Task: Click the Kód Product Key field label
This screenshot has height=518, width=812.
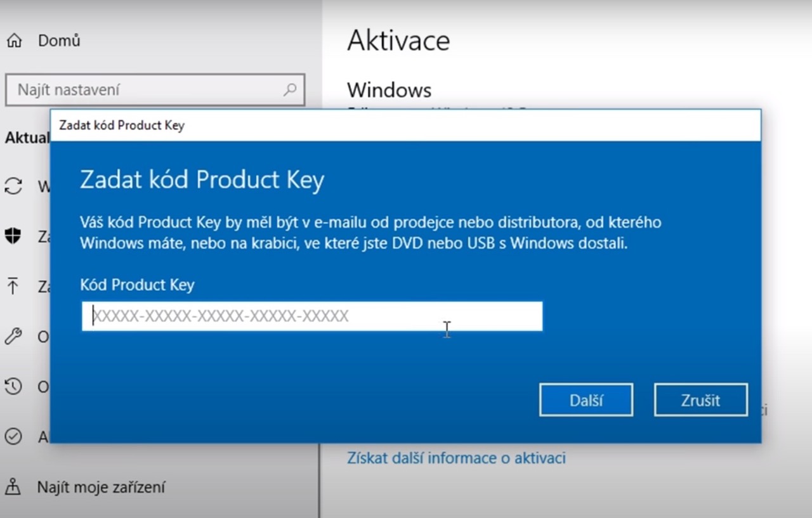Action: pos(137,285)
